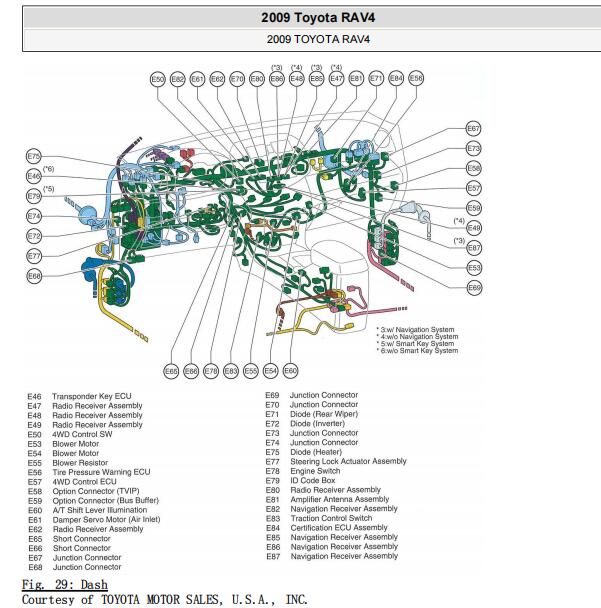Viewport: 601px width, 608px height.
Task: Click legend entry 'Certification ECU Assembly'
Action: (x=339, y=528)
